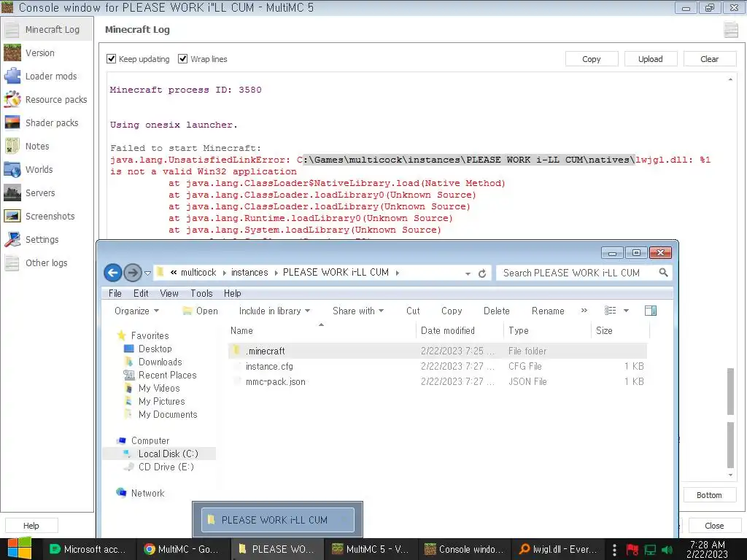This screenshot has height=560, width=747.
Task: Open Resource packs icon
Action: click(12, 99)
